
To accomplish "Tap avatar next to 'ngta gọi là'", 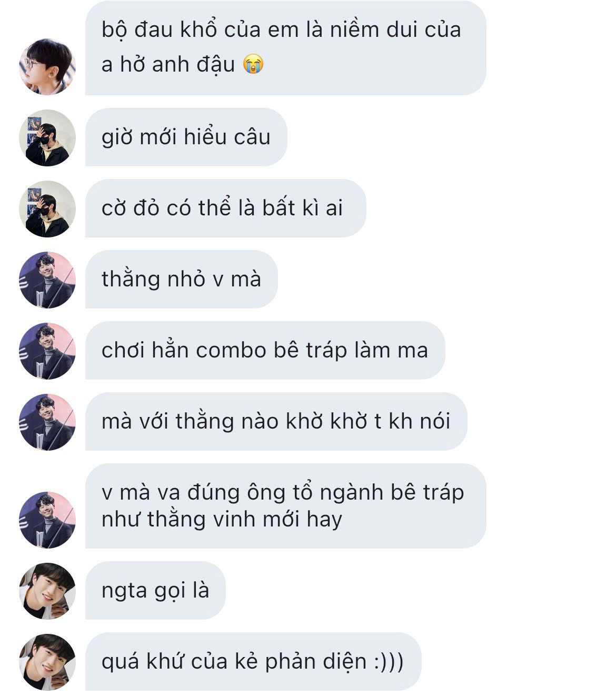I will [x=47, y=591].
